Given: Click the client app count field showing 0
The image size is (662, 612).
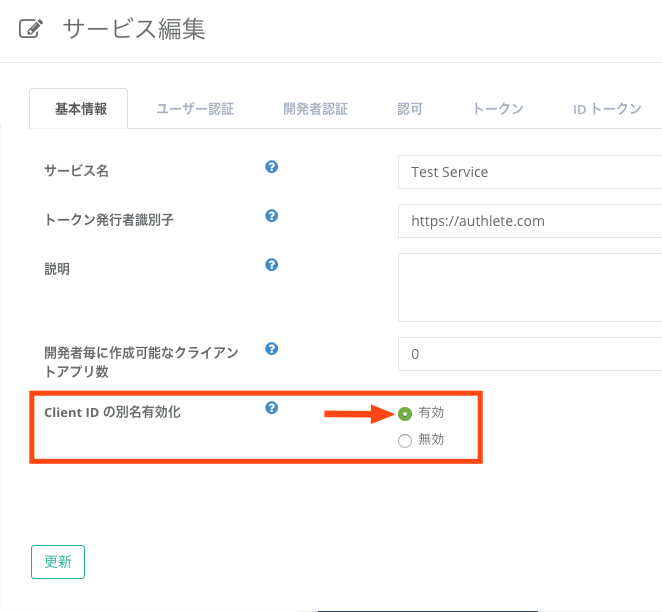Looking at the screenshot, I should click(530, 354).
